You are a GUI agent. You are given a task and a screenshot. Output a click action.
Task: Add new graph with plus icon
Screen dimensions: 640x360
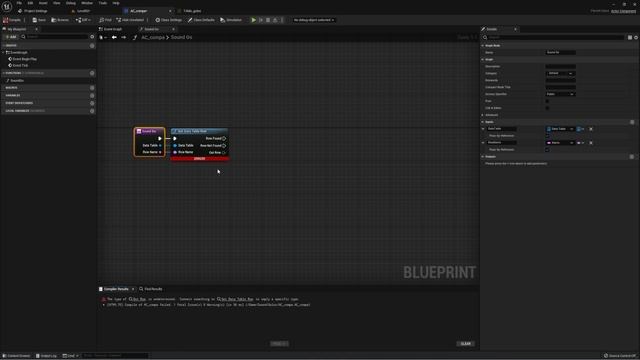pyautogui.click(x=92, y=46)
